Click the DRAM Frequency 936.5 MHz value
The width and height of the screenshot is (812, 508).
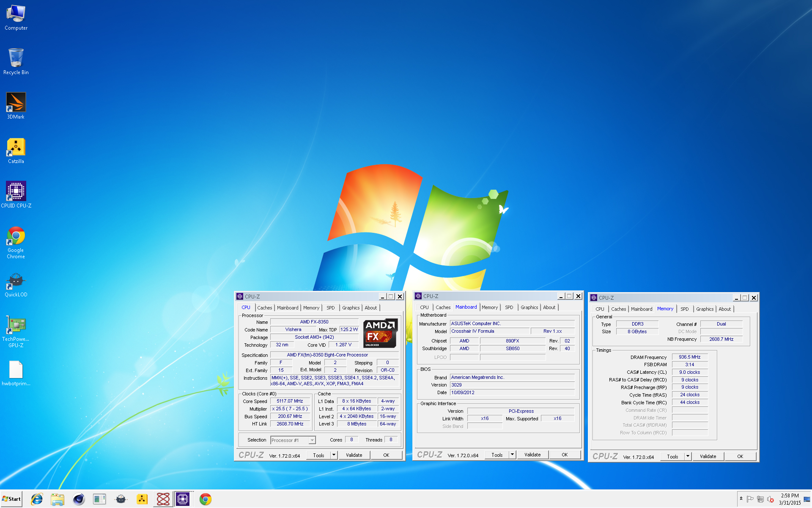pyautogui.click(x=690, y=357)
